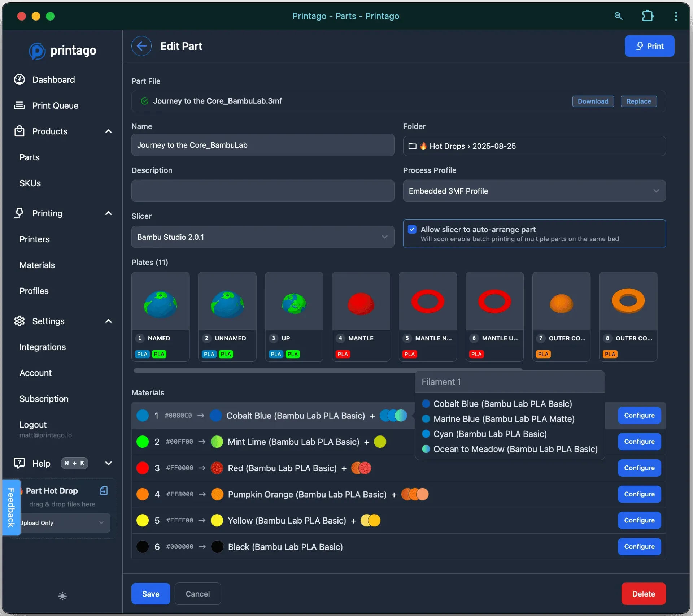693x616 pixels.
Task: Open the Feedback tab on the left edge
Action: [11, 507]
